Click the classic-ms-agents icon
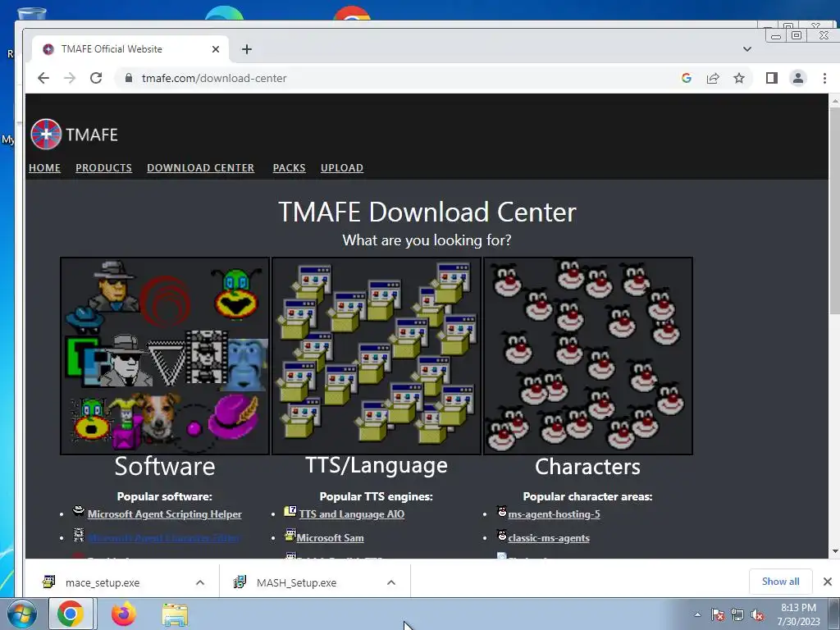 [x=502, y=535]
